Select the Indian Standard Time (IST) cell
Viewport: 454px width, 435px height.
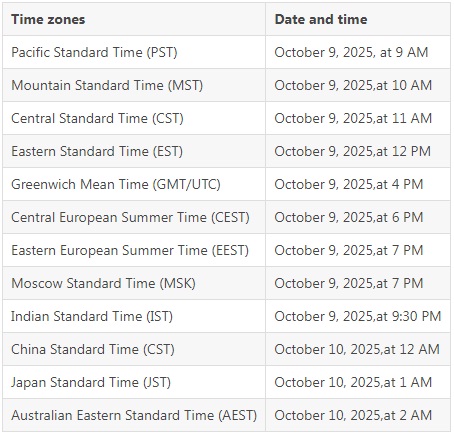tap(134, 316)
